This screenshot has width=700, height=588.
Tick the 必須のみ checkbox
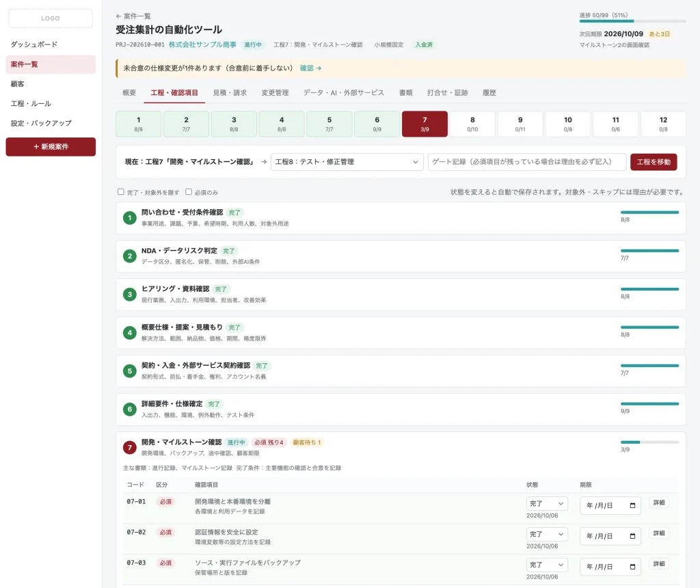(x=189, y=192)
